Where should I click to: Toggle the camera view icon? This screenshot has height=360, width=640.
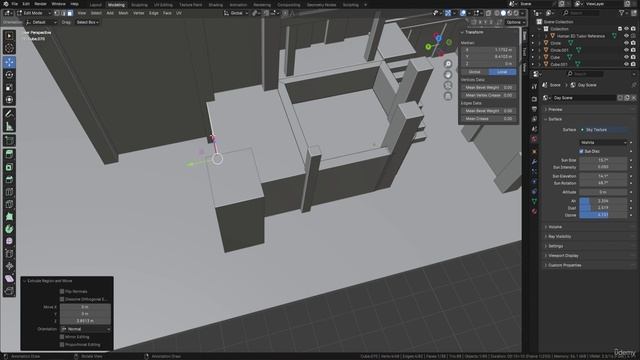tap(448, 85)
